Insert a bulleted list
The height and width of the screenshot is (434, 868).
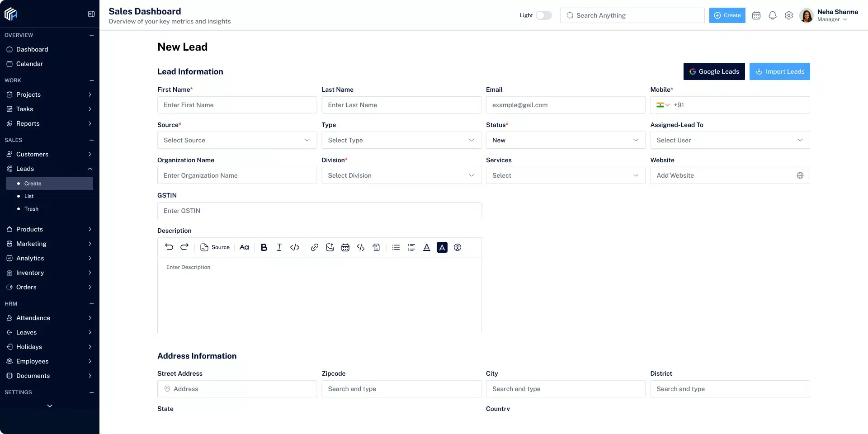[x=396, y=247]
